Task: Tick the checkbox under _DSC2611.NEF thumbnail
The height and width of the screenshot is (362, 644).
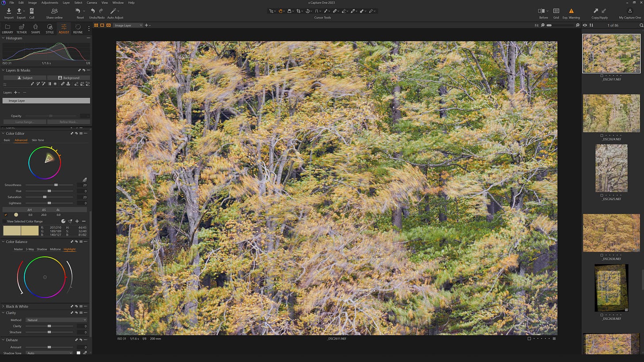Action: pyautogui.click(x=602, y=76)
